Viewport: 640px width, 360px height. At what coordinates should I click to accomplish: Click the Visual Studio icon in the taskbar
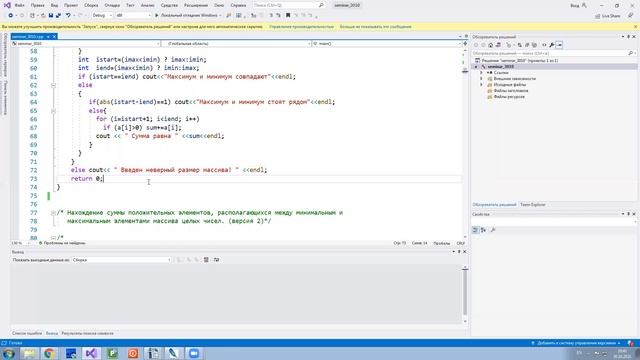91,353
